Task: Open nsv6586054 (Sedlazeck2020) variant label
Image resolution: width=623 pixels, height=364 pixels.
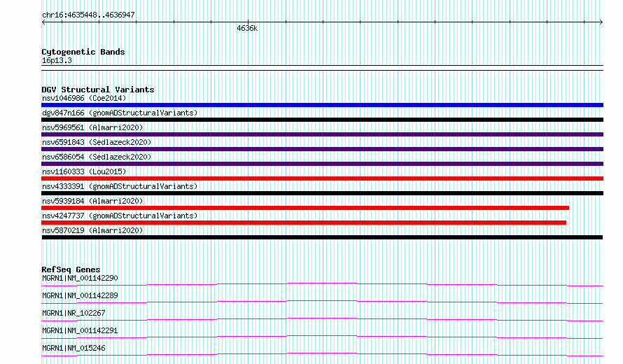Action: tap(97, 157)
